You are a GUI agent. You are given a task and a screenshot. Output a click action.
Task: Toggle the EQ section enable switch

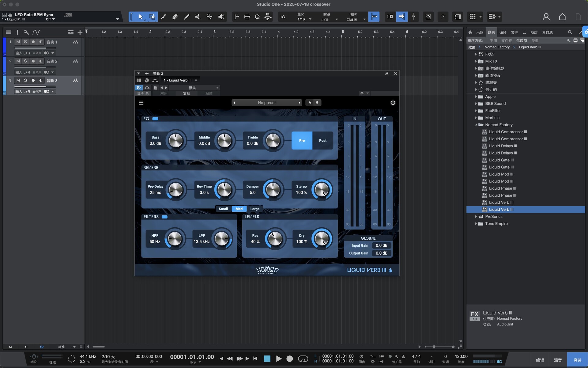pyautogui.click(x=155, y=119)
